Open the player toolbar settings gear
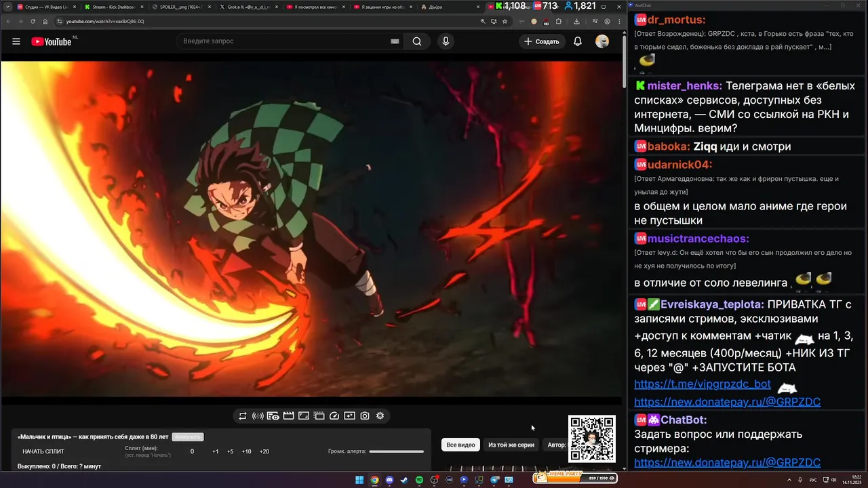This screenshot has width=868, height=488. 380,416
